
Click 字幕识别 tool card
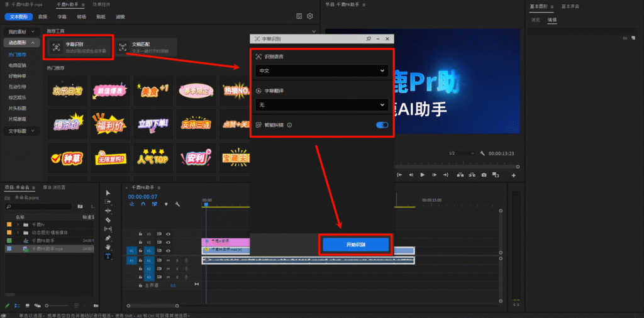[x=79, y=47]
